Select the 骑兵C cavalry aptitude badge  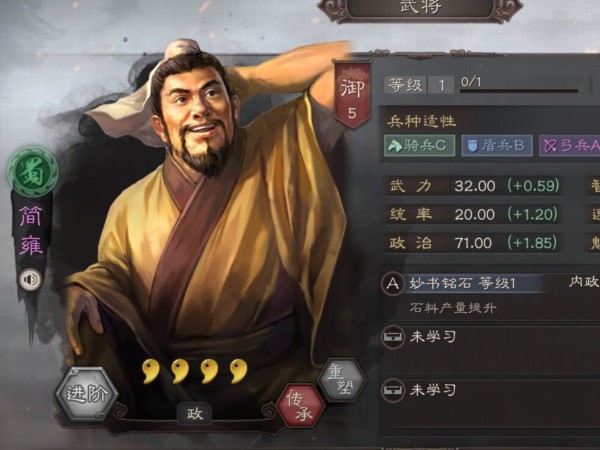coord(419,145)
